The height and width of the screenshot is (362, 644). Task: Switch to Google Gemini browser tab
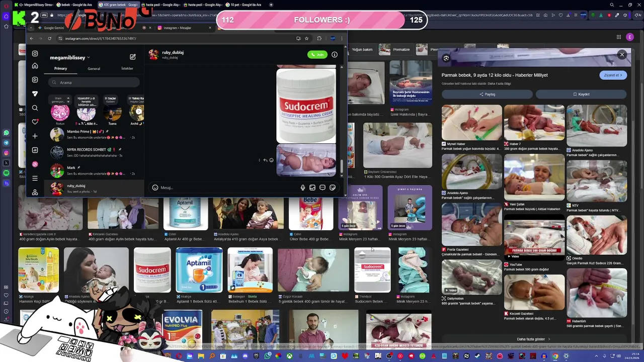[53, 28]
